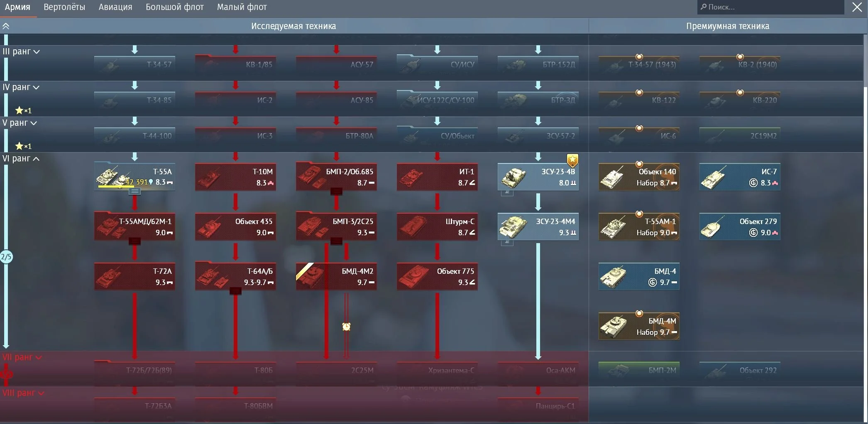Open the Вертолёты tab
The image size is (868, 424).
tap(64, 7)
